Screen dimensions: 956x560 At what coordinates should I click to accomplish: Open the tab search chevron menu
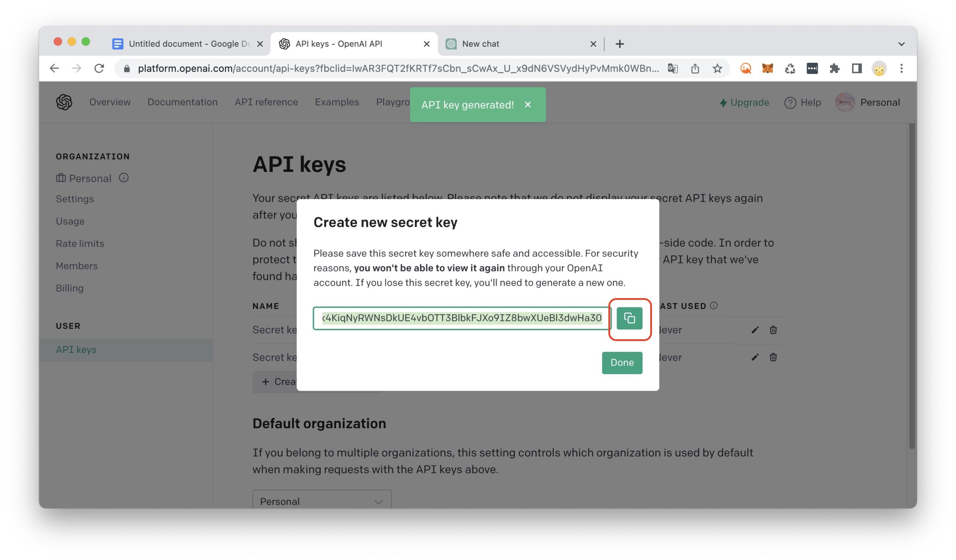coord(901,44)
